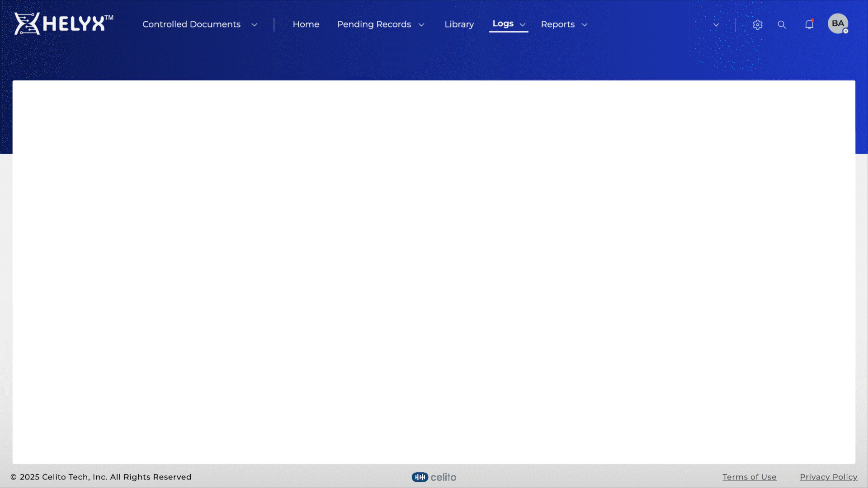The height and width of the screenshot is (488, 868).
Task: Expand the Pending Records dropdown arrow
Action: click(x=421, y=25)
